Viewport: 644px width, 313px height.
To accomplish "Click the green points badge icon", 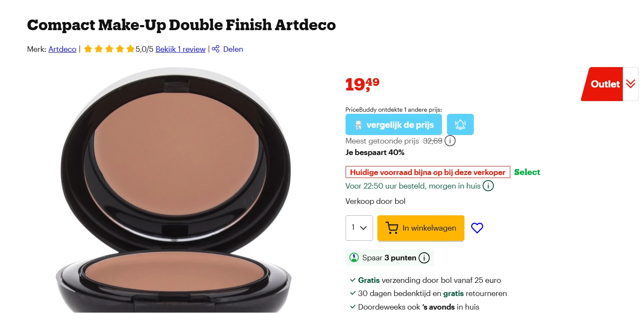I will [354, 258].
